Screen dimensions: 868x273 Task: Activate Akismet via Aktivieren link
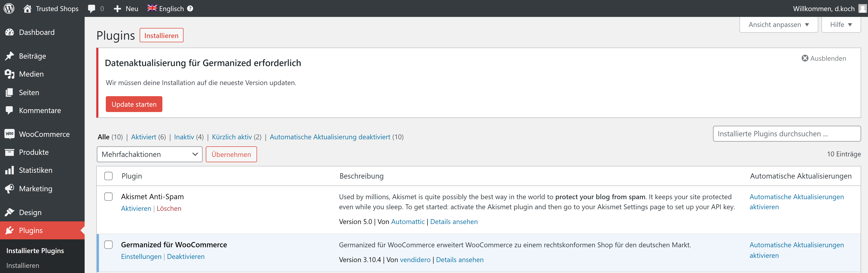[x=136, y=208]
